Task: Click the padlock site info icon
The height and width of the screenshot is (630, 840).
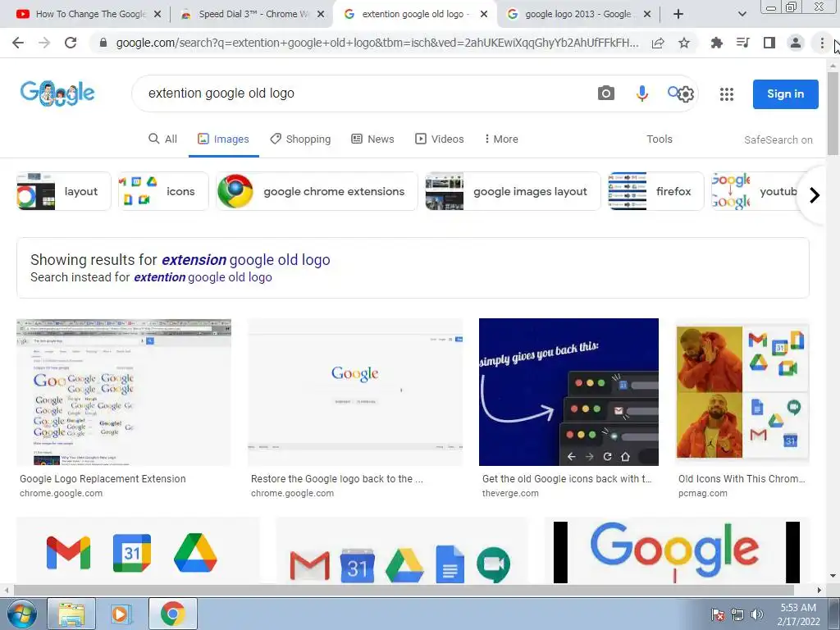Action: pyautogui.click(x=103, y=43)
